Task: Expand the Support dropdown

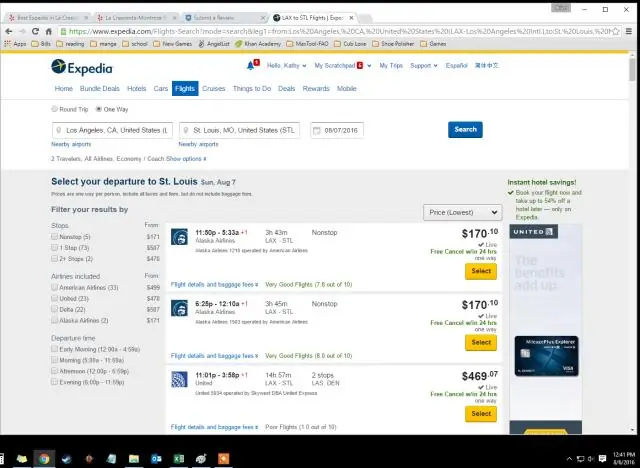Action: 424,66
